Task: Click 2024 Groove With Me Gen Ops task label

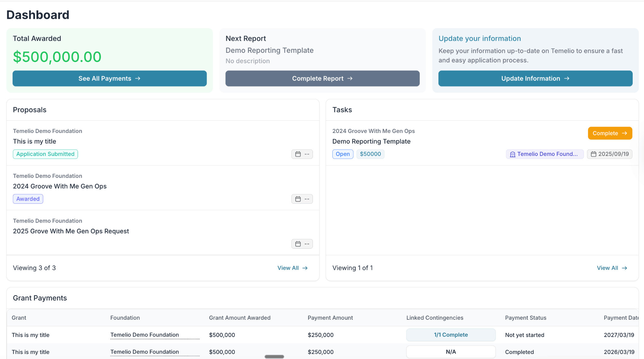Action: click(x=374, y=131)
